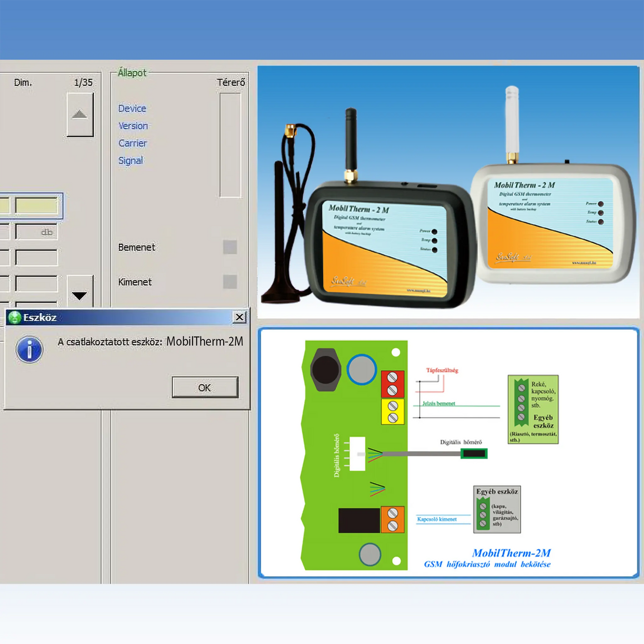Select the Carrier status label
Screen dimensions: 644x644
(133, 143)
